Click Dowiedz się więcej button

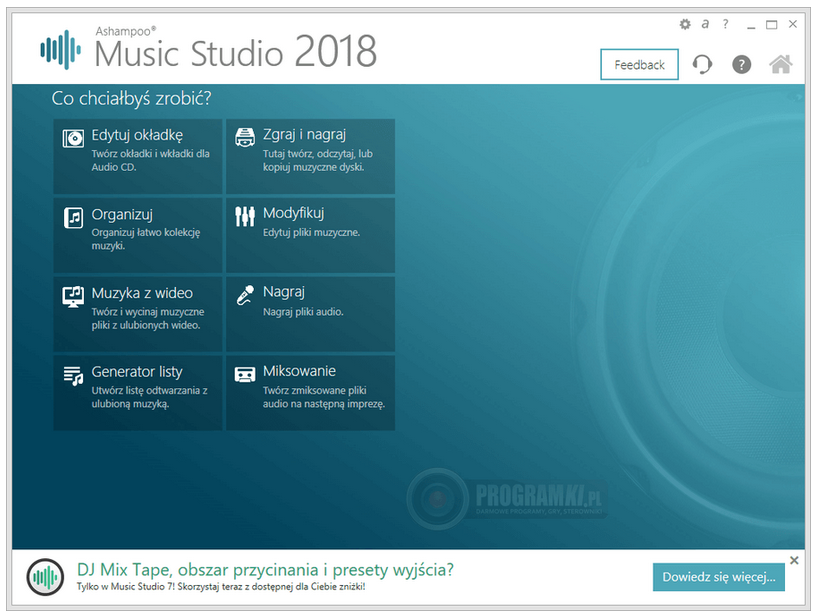tap(719, 577)
